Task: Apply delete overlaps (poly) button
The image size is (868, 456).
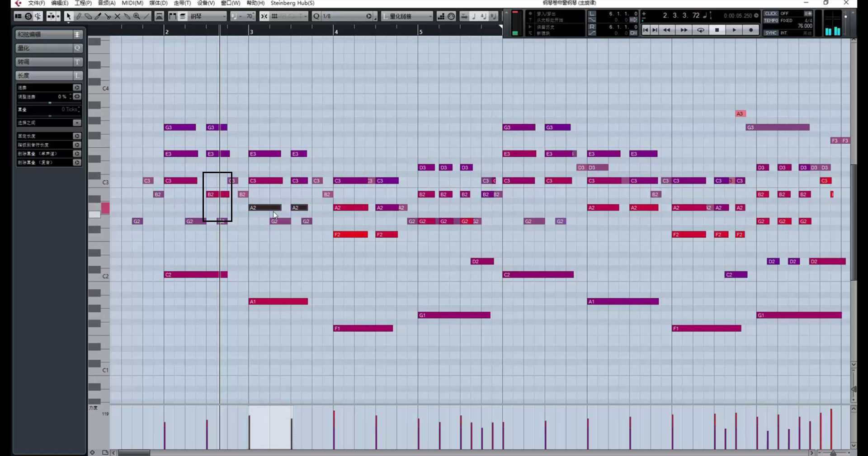Action: pyautogui.click(x=77, y=163)
